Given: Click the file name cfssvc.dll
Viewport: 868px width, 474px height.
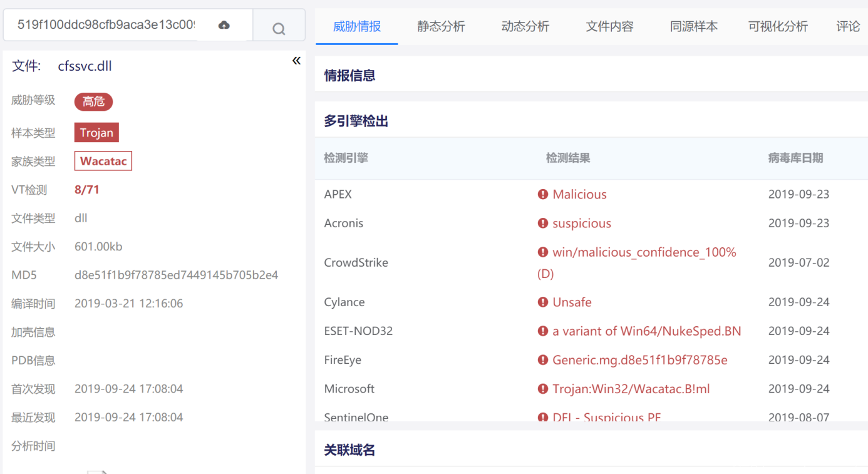Looking at the screenshot, I should click(x=85, y=66).
